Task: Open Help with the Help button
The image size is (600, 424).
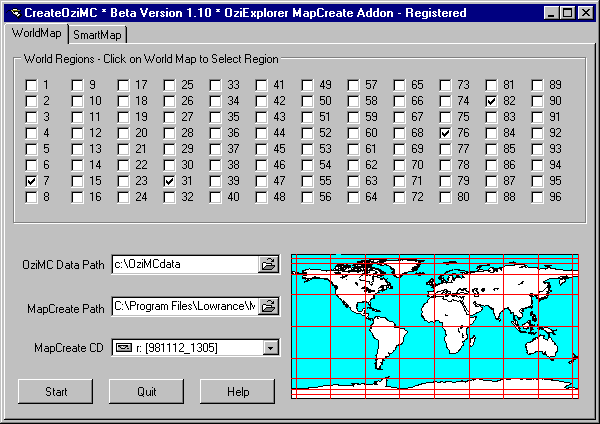Action: click(237, 391)
